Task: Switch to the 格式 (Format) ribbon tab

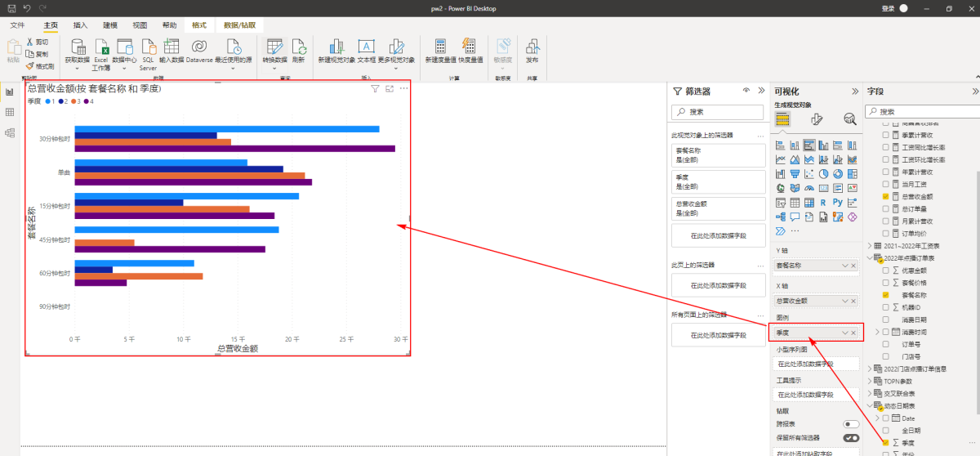Action: [199, 25]
